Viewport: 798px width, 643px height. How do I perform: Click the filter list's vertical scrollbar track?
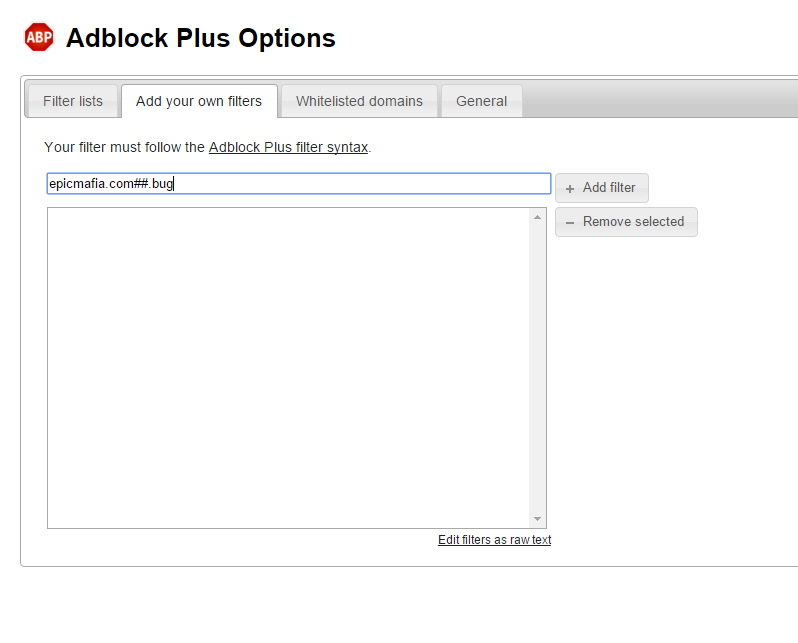click(x=537, y=368)
